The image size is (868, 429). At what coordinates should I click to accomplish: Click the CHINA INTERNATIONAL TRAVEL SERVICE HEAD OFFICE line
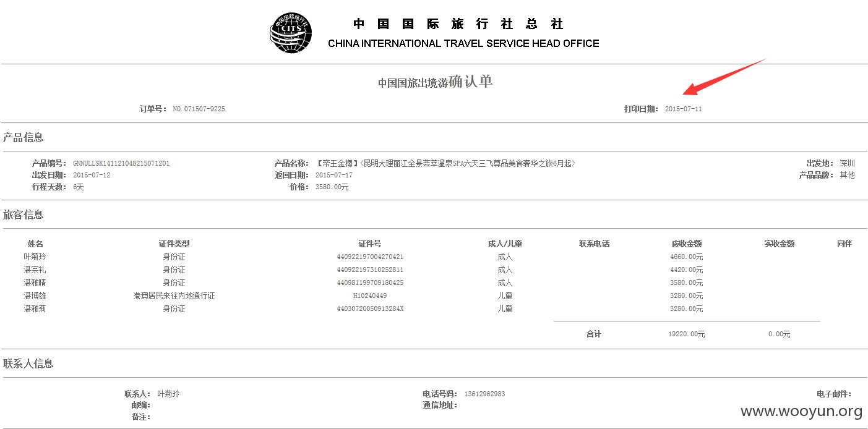click(x=463, y=43)
